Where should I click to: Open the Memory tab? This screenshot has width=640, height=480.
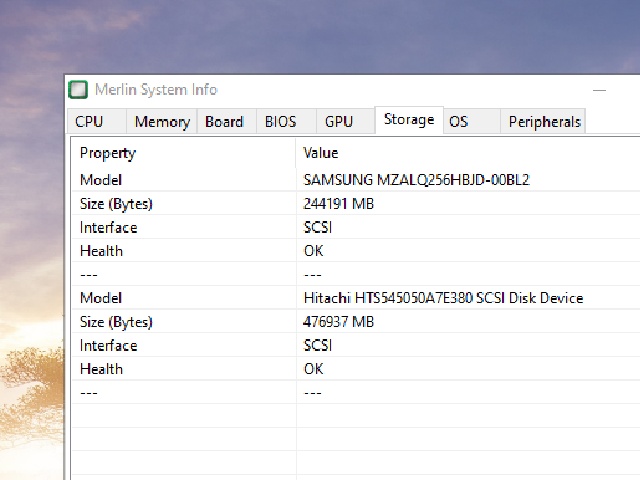tap(162, 122)
